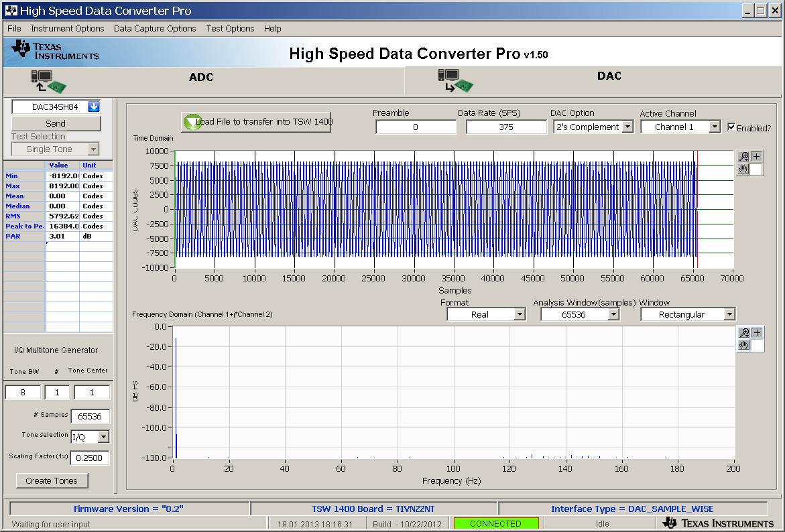Select the Frequency Domain graph zoom tool
The width and height of the screenshot is (785, 532).
pyautogui.click(x=744, y=333)
